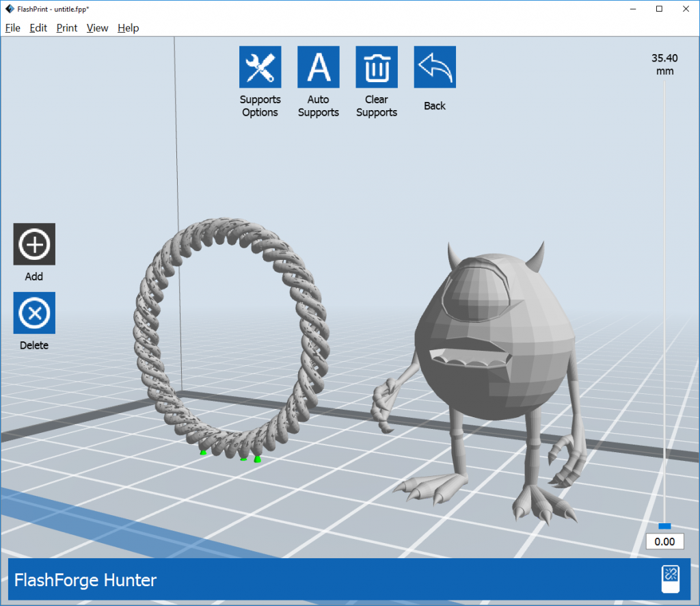Go Back using the arrow icon

pos(435,67)
